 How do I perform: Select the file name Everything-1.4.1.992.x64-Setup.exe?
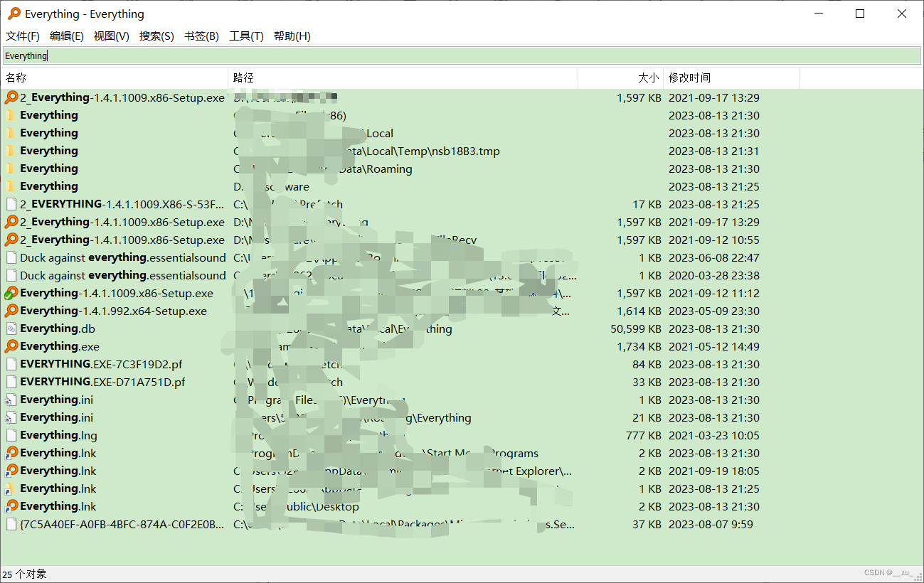pos(114,311)
